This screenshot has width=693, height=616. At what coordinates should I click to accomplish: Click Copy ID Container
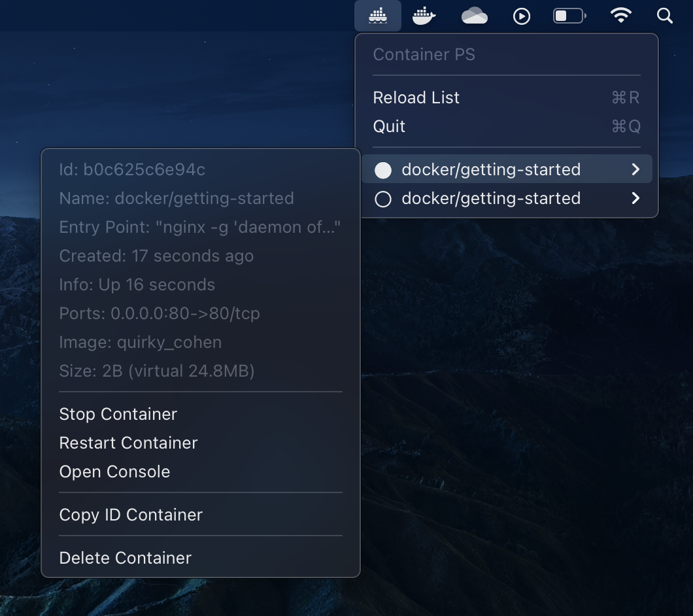(x=201, y=515)
